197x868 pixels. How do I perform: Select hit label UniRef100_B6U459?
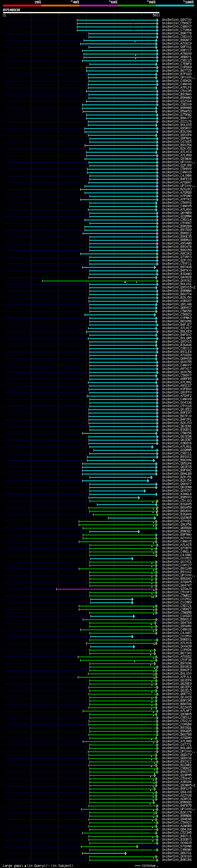click(x=176, y=507)
